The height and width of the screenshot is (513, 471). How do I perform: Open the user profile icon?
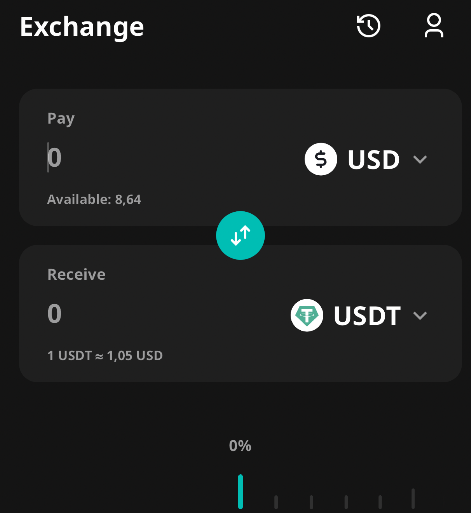tap(434, 25)
